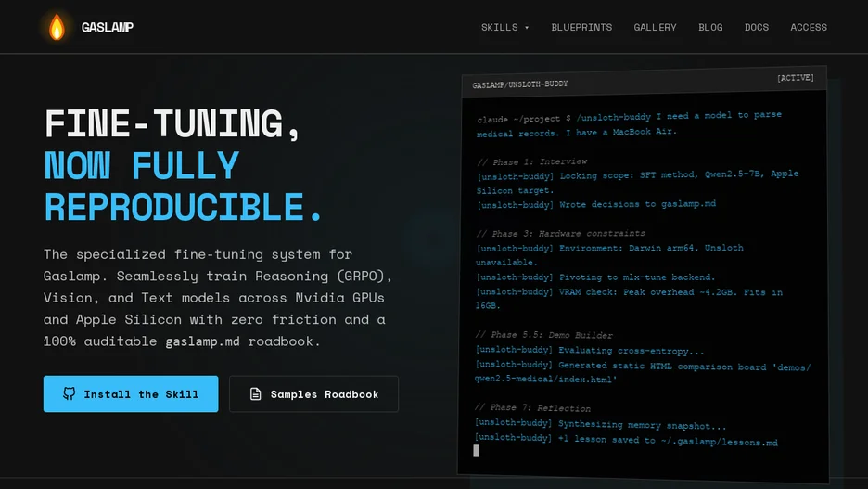Click 'Evaluating cross-entropy...' line
The width and height of the screenshot is (868, 489).
point(632,350)
